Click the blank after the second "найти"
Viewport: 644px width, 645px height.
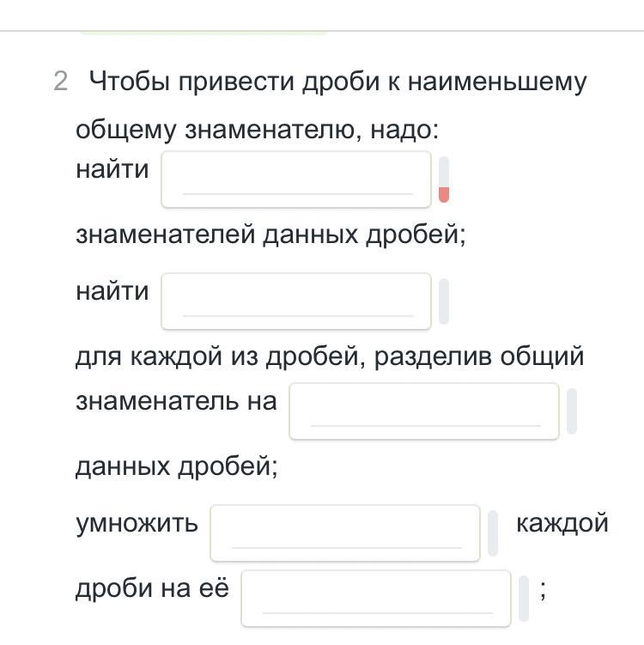coord(296,301)
